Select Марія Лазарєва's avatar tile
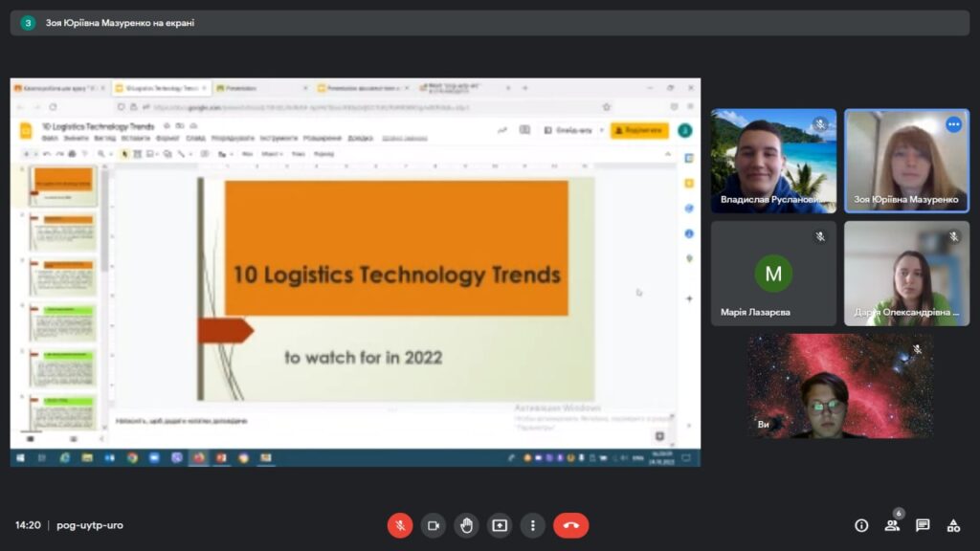The width and height of the screenshot is (980, 551). click(x=773, y=274)
